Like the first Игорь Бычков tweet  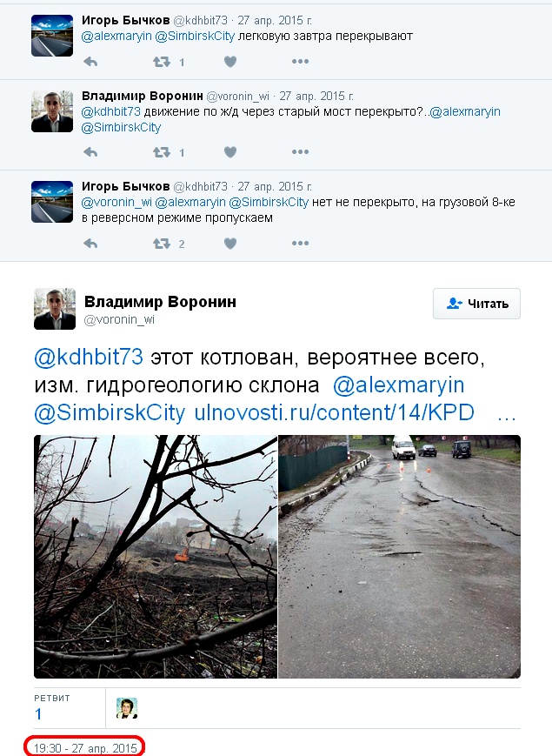pos(230,62)
